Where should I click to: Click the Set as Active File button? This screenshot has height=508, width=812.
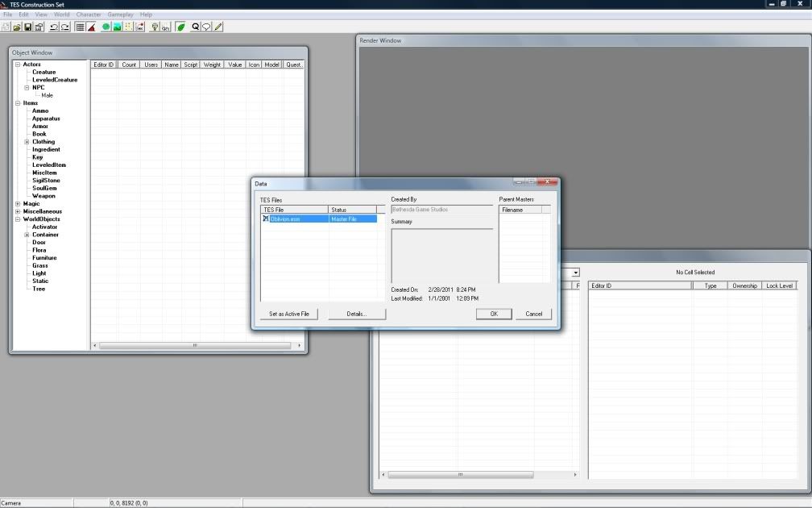[289, 314]
